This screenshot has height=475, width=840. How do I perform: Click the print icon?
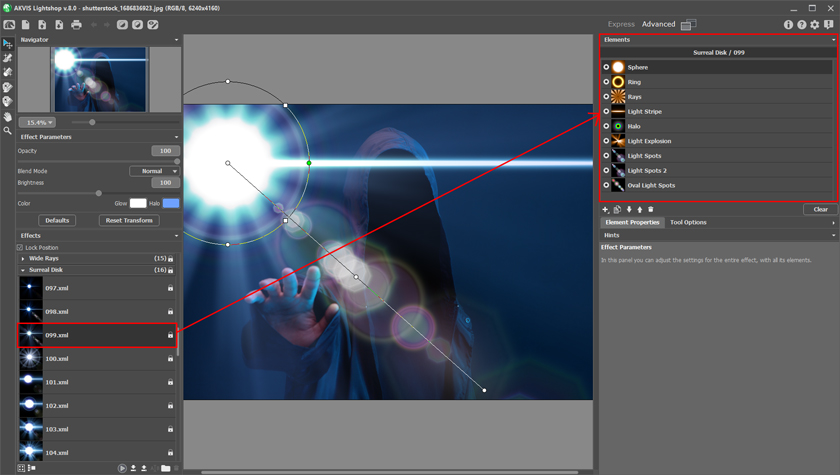point(76,25)
